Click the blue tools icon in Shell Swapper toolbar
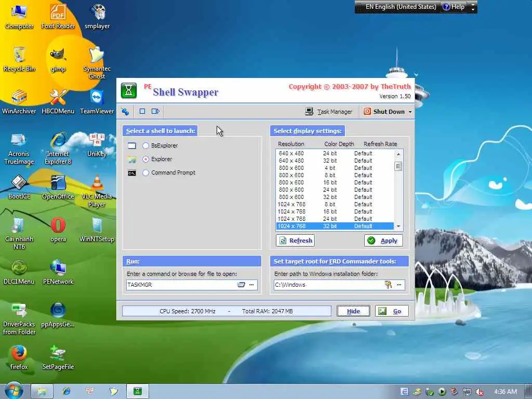 (125, 111)
